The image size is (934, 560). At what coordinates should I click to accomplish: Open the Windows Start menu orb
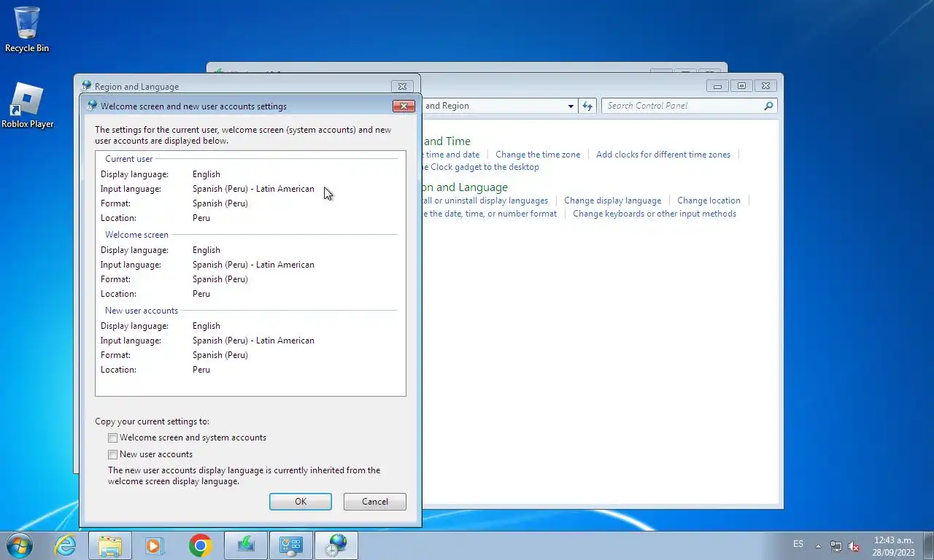(20, 545)
